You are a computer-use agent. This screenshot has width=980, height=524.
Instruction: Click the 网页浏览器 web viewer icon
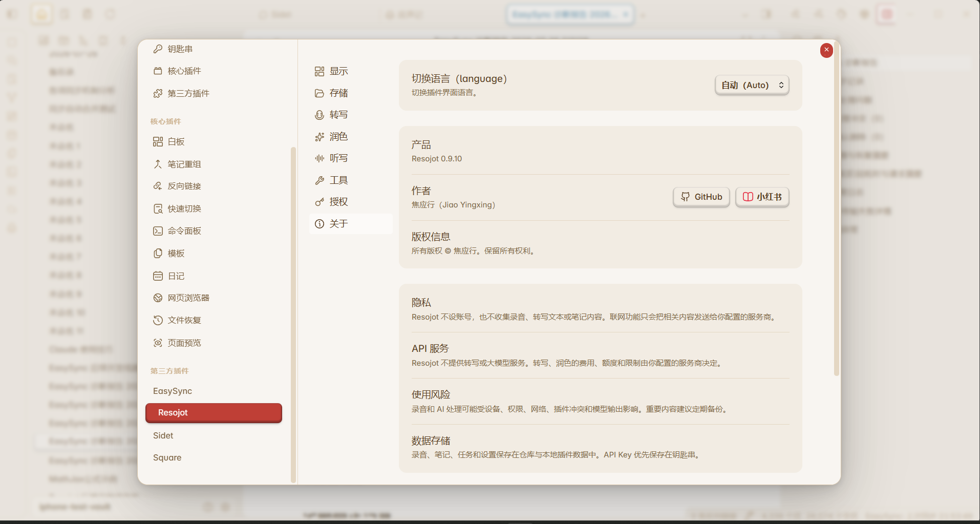pos(158,298)
